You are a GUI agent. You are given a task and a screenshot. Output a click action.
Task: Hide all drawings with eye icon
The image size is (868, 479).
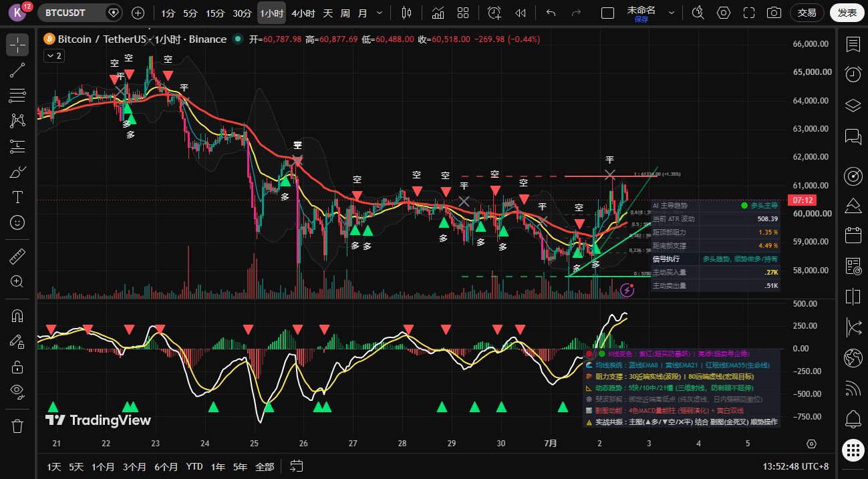point(17,391)
